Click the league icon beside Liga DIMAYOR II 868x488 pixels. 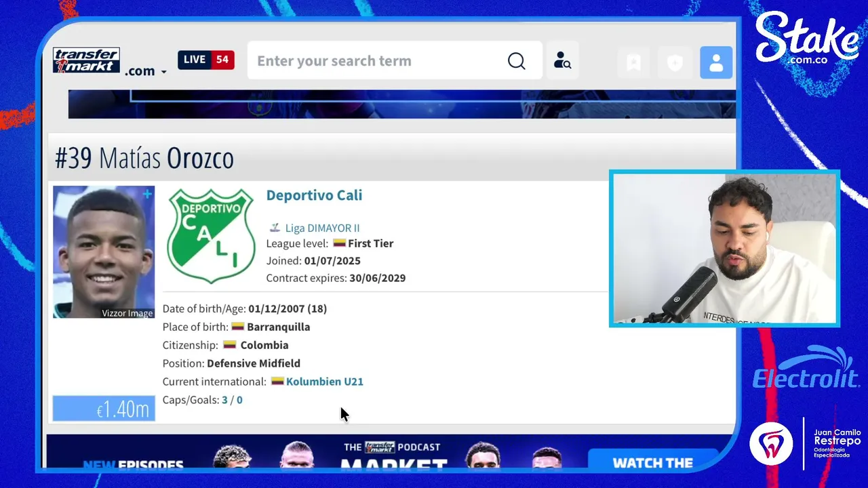click(275, 228)
